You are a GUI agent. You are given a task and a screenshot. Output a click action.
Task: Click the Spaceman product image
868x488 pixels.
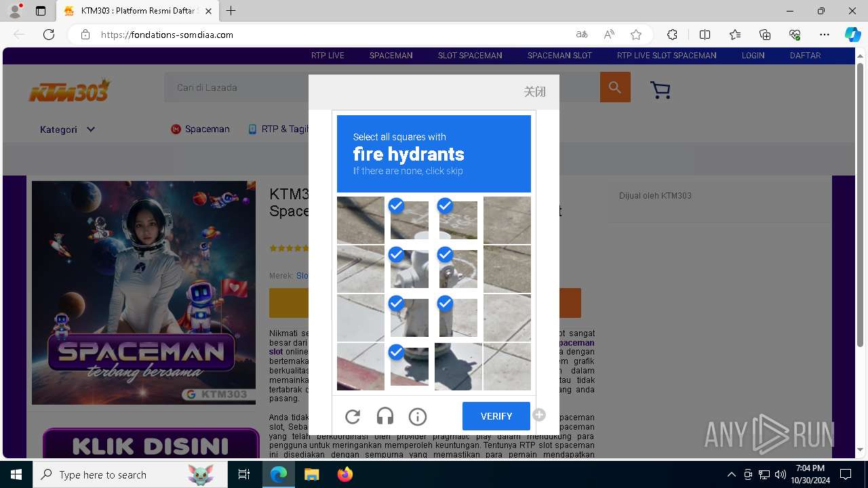[x=144, y=293]
